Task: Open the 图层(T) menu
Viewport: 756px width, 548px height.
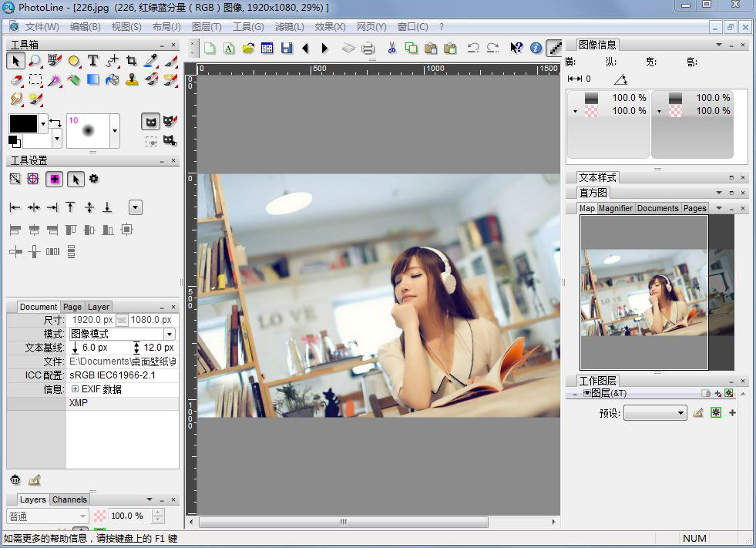Action: pyautogui.click(x=207, y=27)
